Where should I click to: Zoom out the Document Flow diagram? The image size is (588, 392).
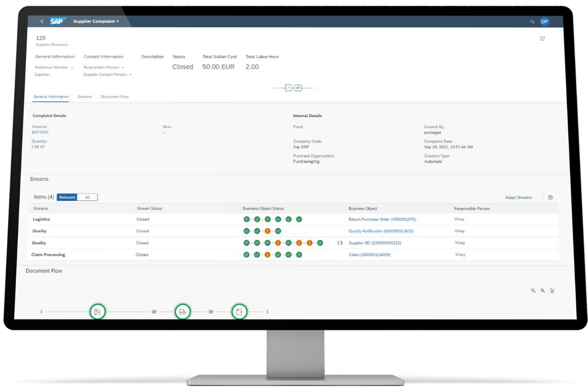[x=533, y=290]
